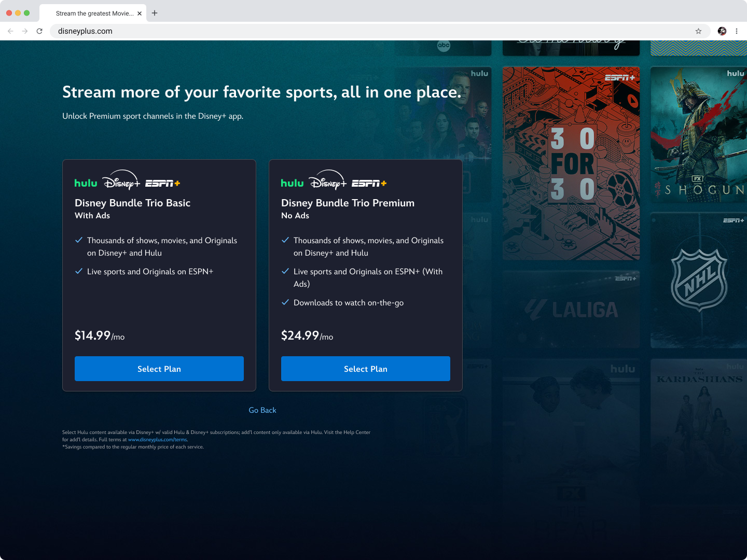Viewport: 747px width, 560px height.
Task: Click Disney+ logo in Trio Premium card
Action: click(327, 180)
